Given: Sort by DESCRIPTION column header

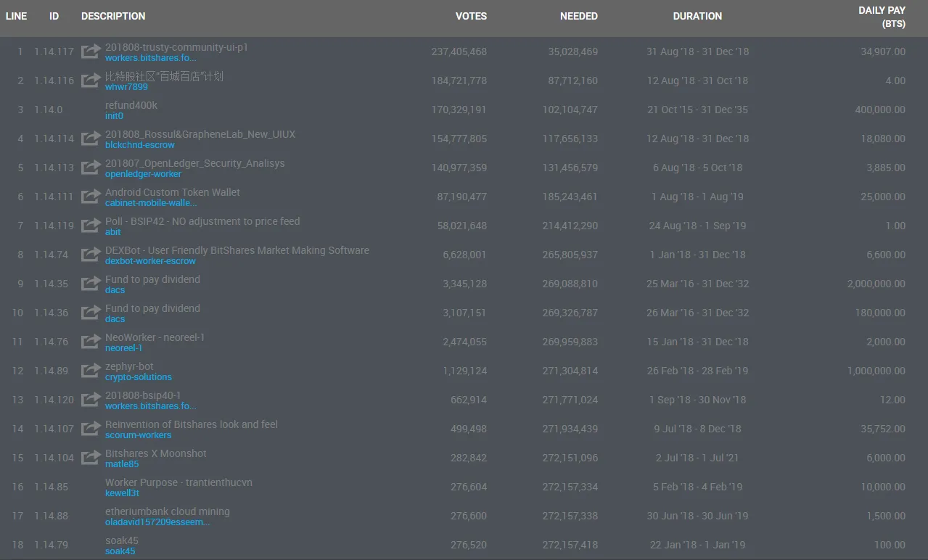Looking at the screenshot, I should (x=113, y=16).
